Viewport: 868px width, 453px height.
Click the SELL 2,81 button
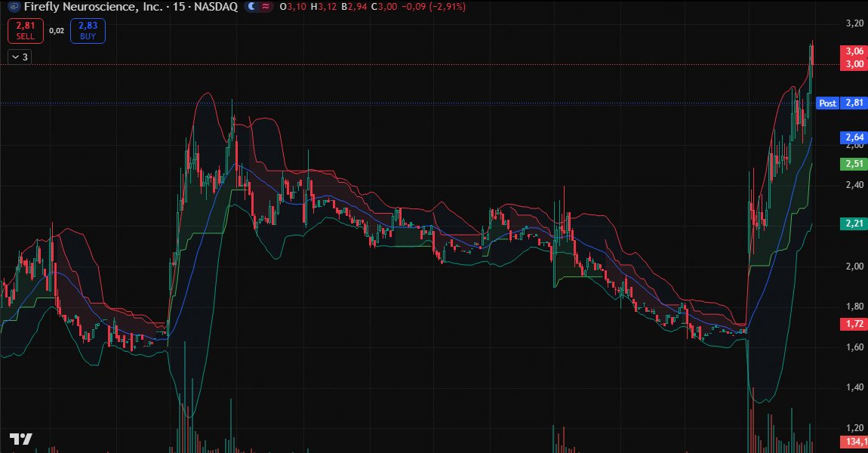[x=26, y=30]
